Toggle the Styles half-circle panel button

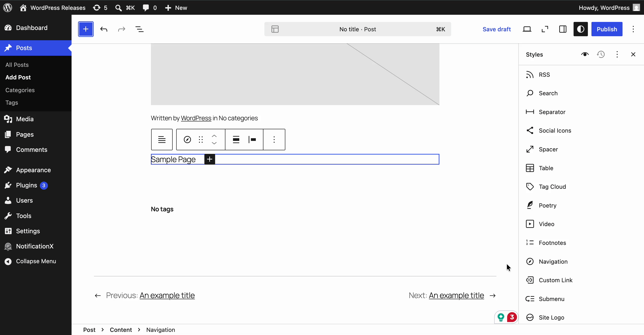click(580, 29)
